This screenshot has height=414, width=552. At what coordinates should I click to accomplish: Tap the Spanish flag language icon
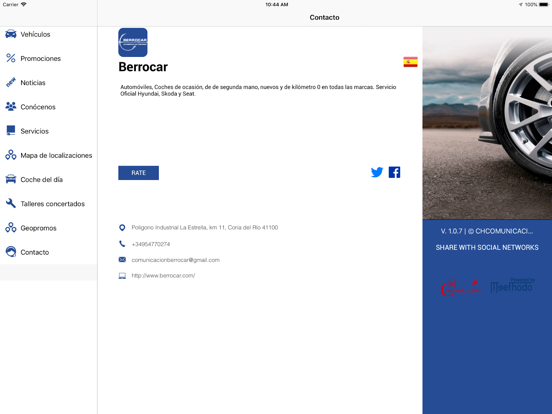(410, 62)
